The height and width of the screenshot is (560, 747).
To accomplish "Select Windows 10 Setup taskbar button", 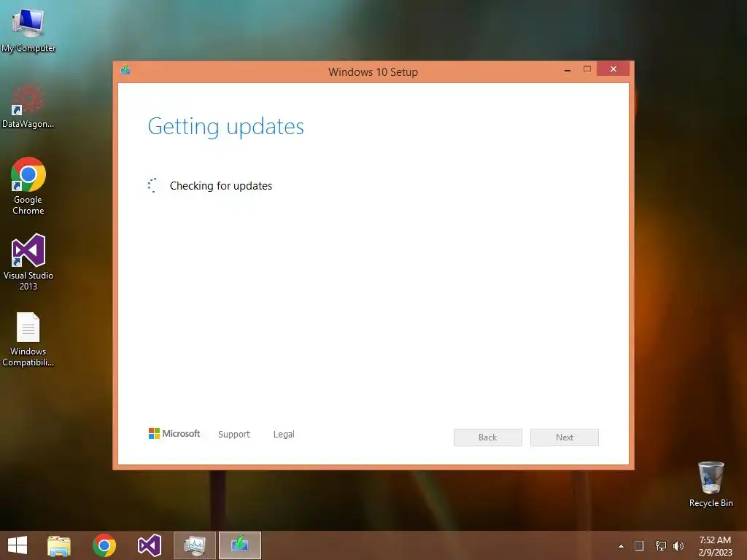I will pyautogui.click(x=240, y=545).
